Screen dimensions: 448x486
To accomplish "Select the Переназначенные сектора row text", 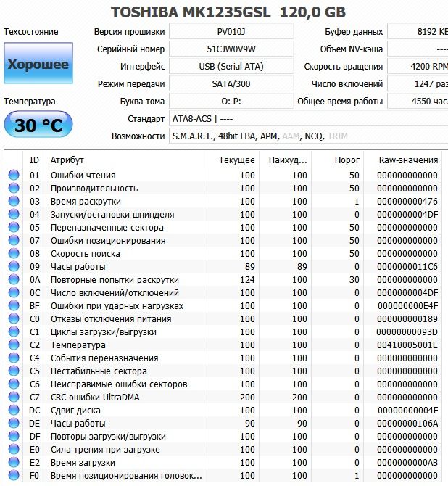I will [x=107, y=227].
